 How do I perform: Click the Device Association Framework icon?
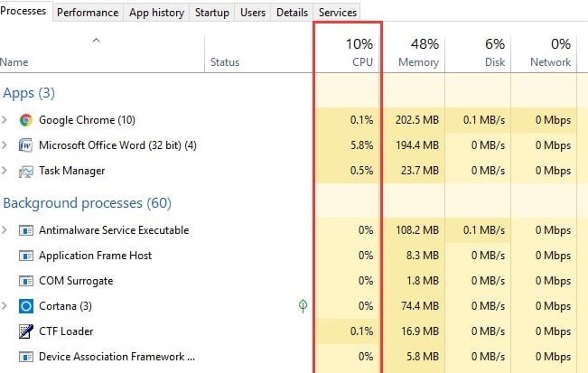pyautogui.click(x=26, y=357)
